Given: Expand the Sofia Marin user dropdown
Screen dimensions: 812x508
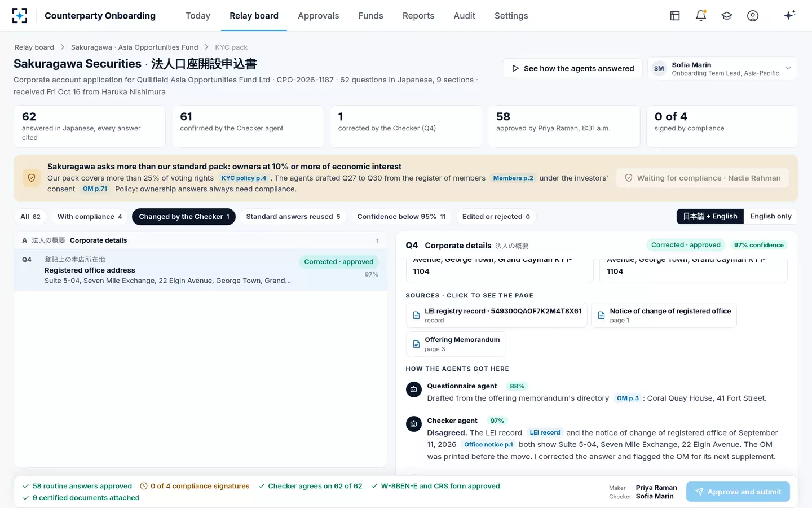Looking at the screenshot, I should 723,69.
